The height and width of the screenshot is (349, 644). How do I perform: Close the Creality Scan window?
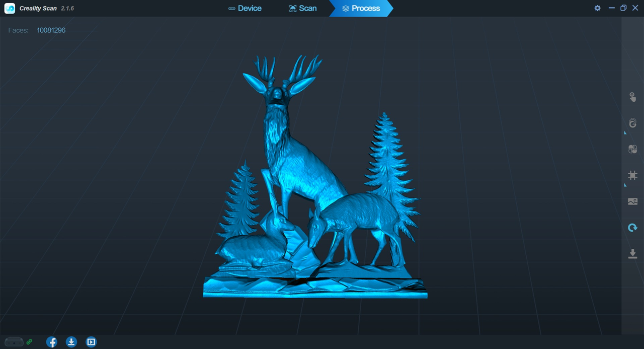point(635,8)
